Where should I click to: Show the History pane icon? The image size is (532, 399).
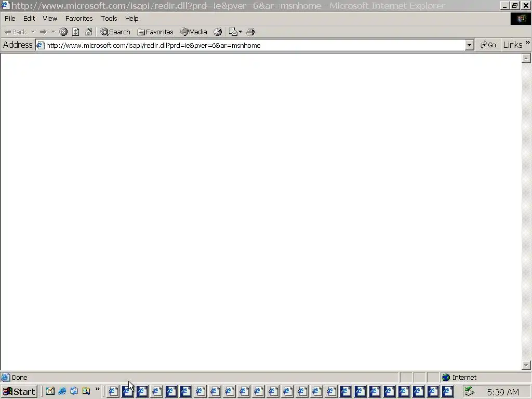218,32
